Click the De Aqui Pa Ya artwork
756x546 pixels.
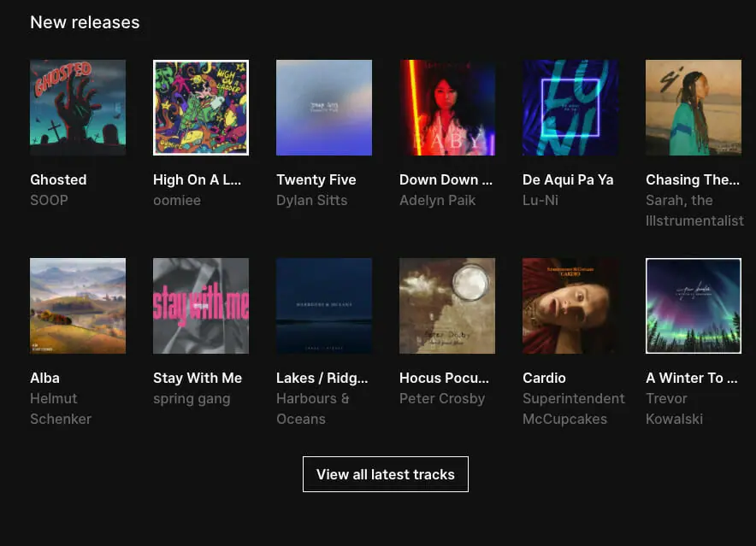click(x=570, y=108)
